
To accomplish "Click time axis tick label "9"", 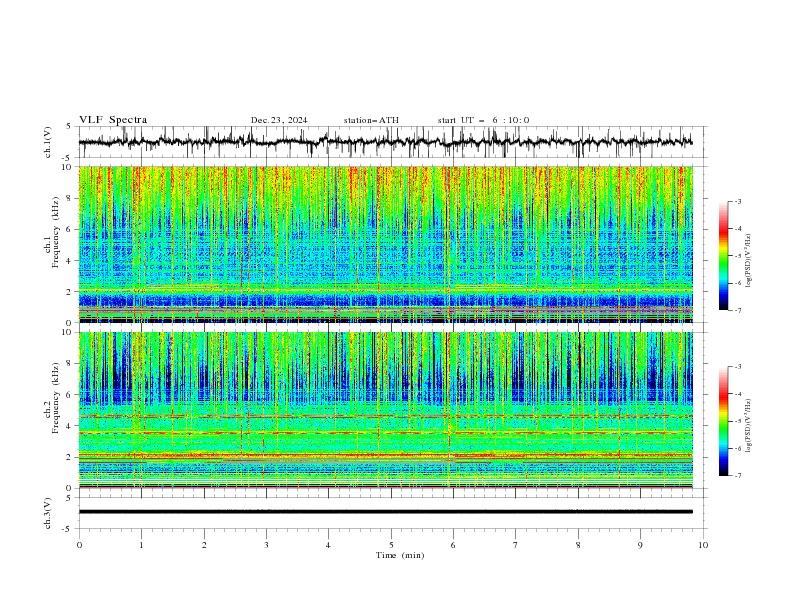I will [x=640, y=545].
